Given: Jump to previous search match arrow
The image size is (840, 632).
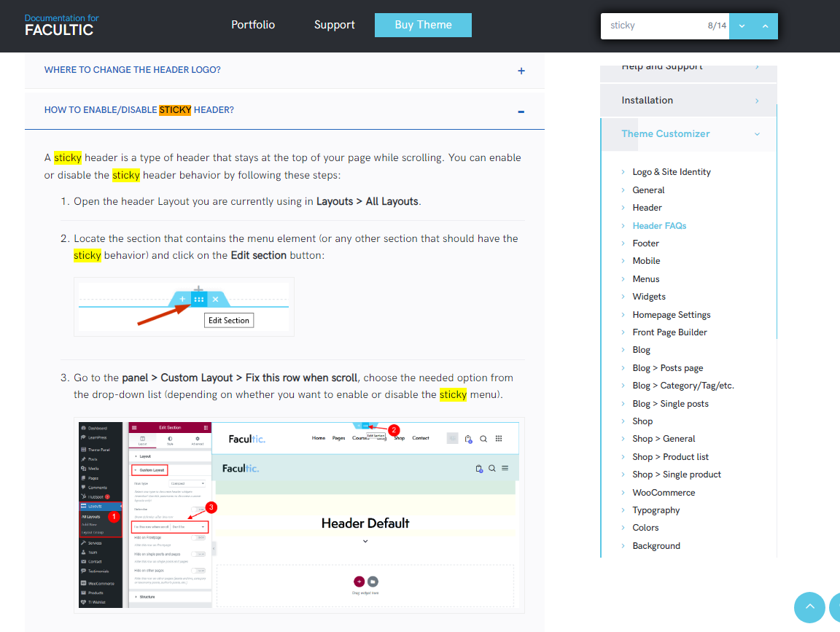Looking at the screenshot, I should pos(766,26).
